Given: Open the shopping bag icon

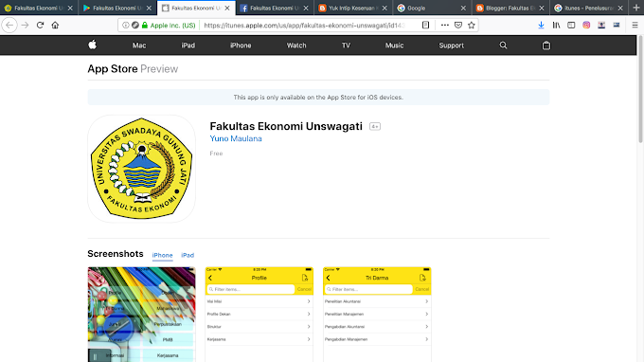Looking at the screenshot, I should coord(546,45).
